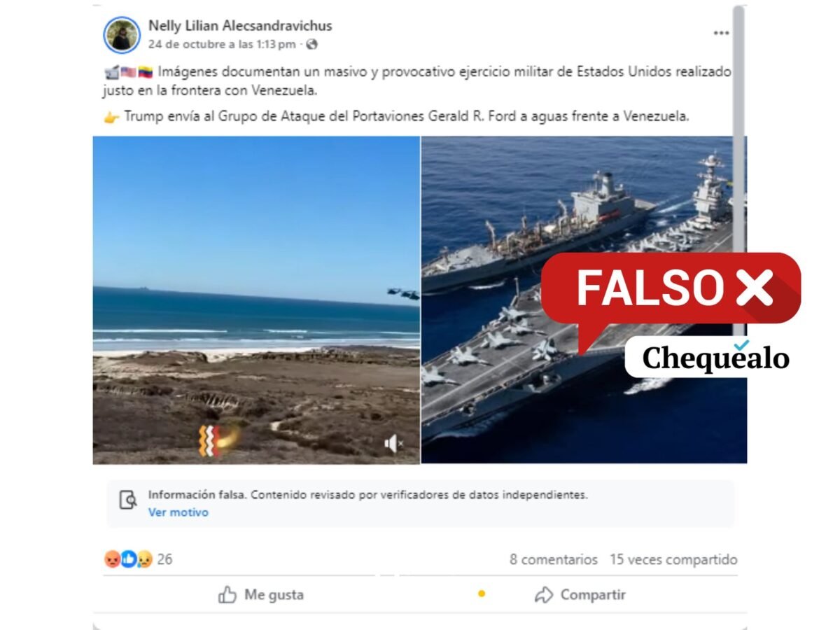Image resolution: width=840 pixels, height=630 pixels.
Task: Click the sad reaction emoji
Action: coord(145,559)
